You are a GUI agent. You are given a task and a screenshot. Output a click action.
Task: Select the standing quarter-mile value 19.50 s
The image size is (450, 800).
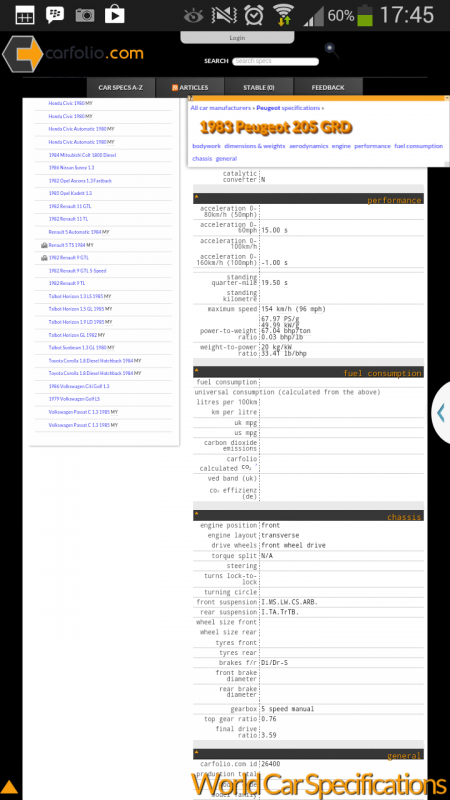click(274, 283)
